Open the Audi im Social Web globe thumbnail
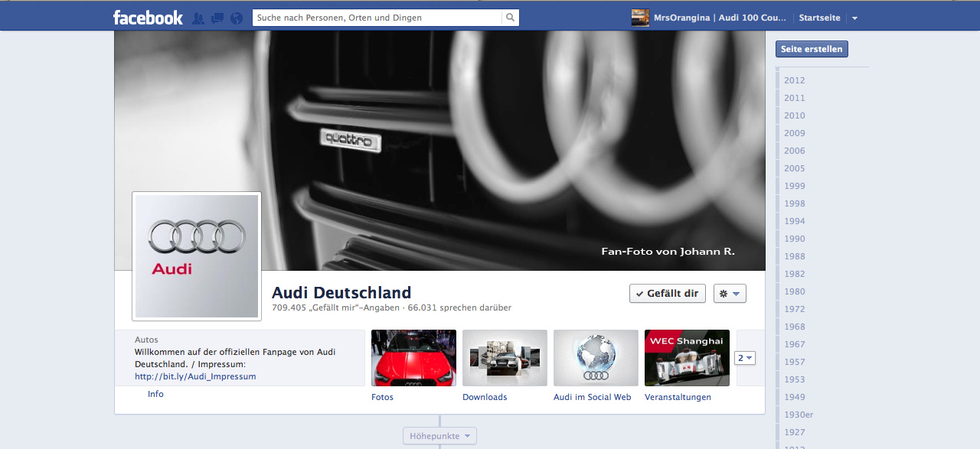 pyautogui.click(x=596, y=358)
